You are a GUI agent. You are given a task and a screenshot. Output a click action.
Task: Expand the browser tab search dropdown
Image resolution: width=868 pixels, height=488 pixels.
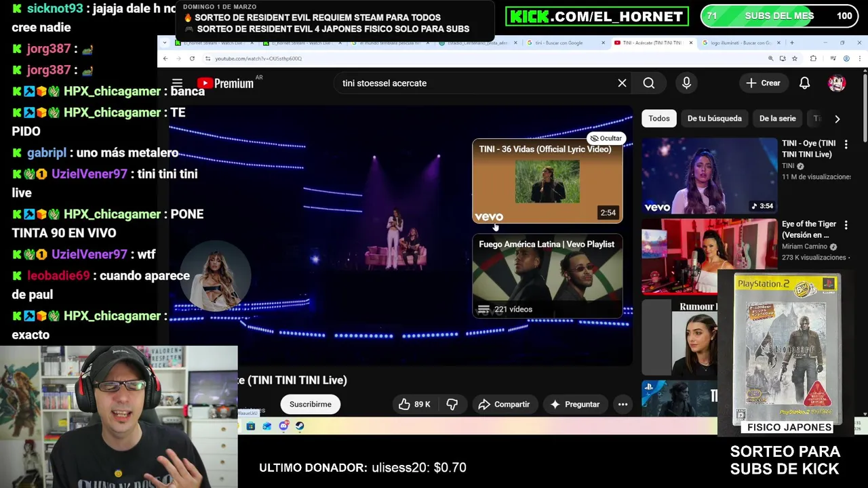(x=165, y=43)
